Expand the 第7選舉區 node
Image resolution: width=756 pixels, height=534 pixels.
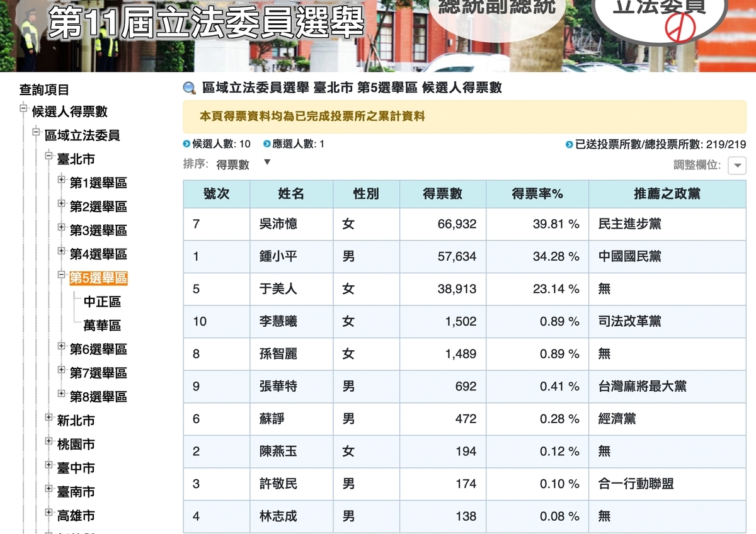61,370
